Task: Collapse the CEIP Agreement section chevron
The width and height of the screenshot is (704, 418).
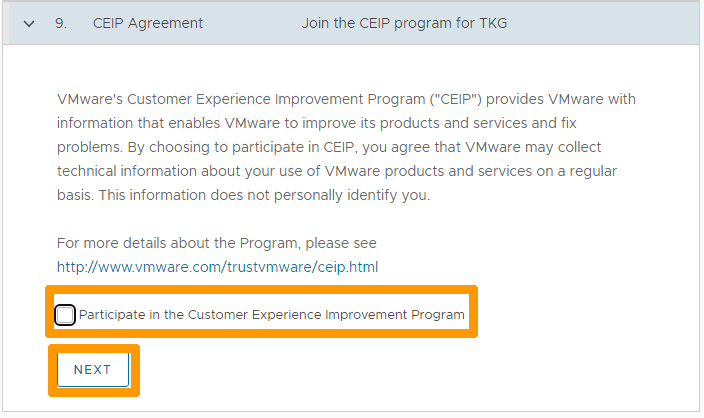Action: [29, 23]
